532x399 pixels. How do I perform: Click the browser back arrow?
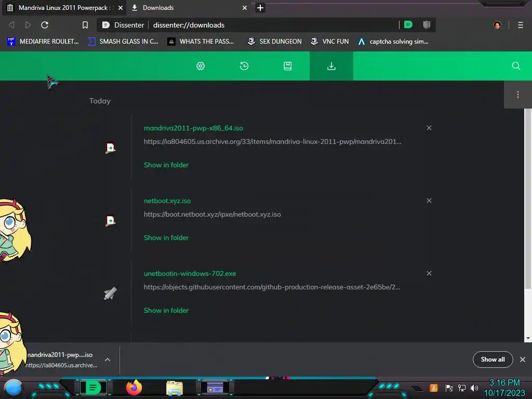point(11,25)
